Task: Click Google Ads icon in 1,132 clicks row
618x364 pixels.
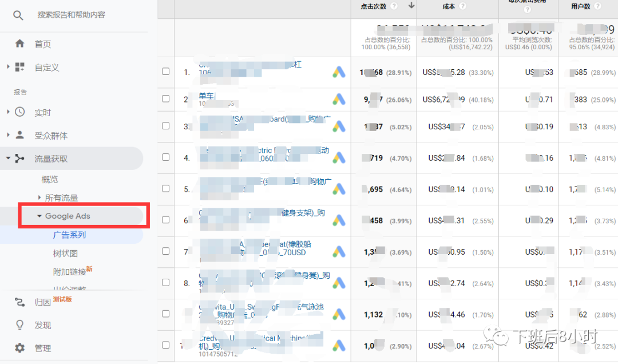Action: tap(339, 314)
